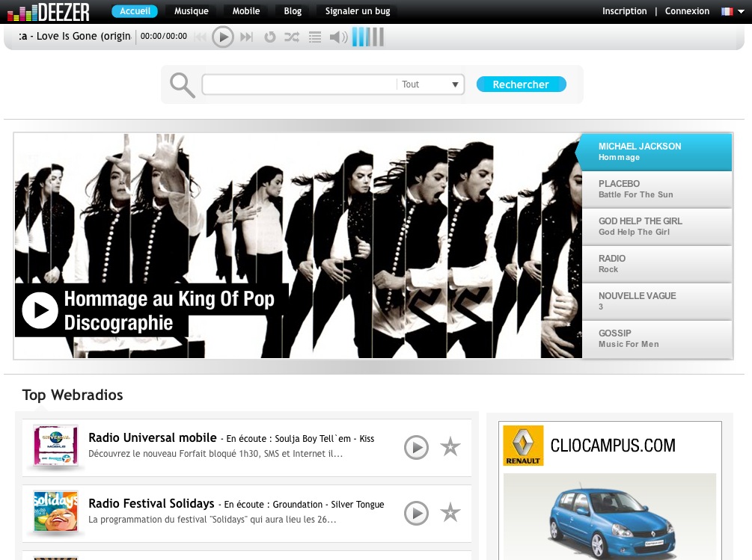The image size is (752, 560).
Task: Focus the search text field
Action: (300, 84)
